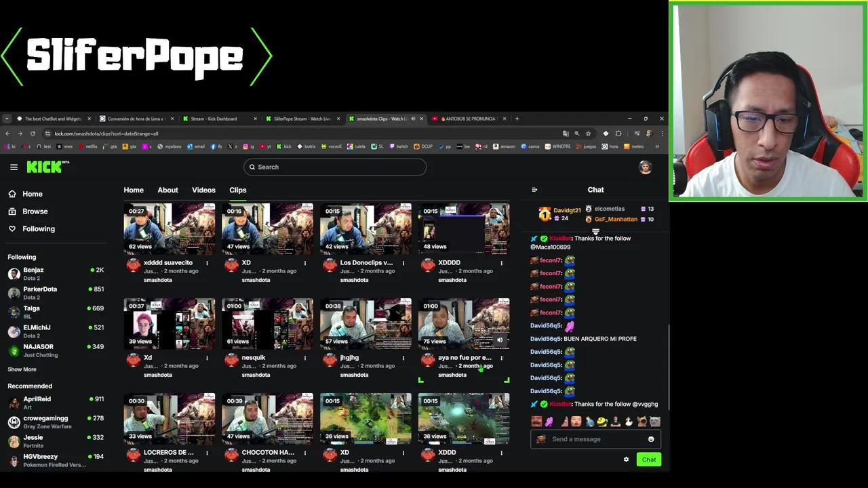
Task: Open the netflix bookmark
Action: click(x=88, y=146)
